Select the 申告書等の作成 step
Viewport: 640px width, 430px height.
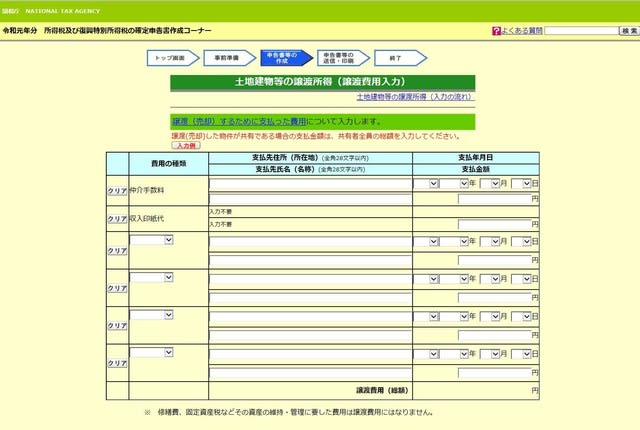pos(287,58)
